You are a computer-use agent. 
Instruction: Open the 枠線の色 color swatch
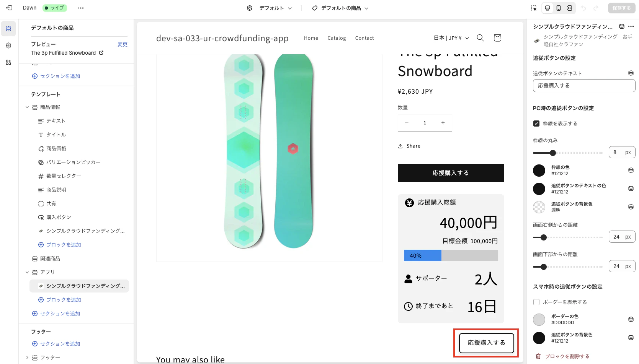[x=539, y=171]
